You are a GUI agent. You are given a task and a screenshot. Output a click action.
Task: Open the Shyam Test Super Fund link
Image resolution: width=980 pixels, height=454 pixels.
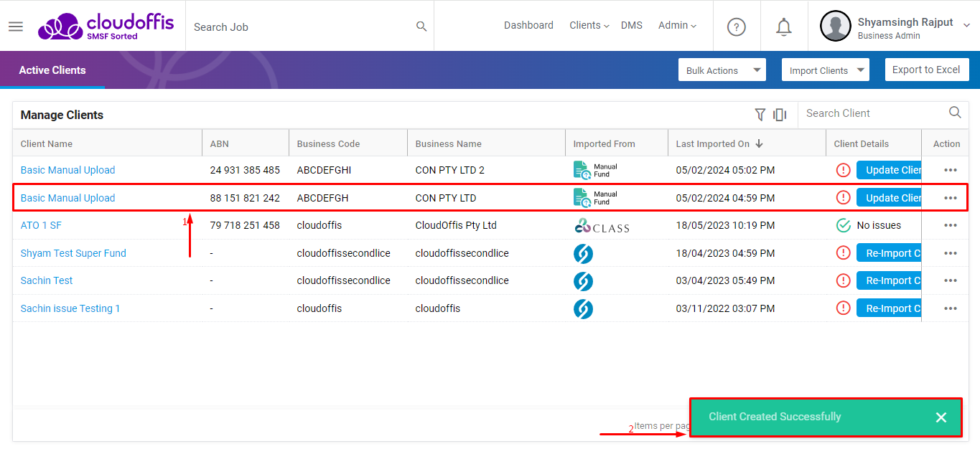73,253
